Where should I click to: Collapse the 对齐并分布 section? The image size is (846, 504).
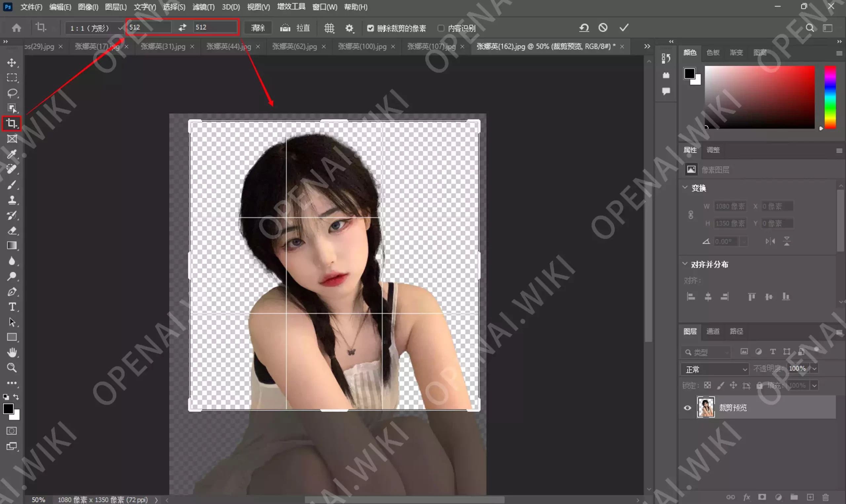(x=685, y=264)
